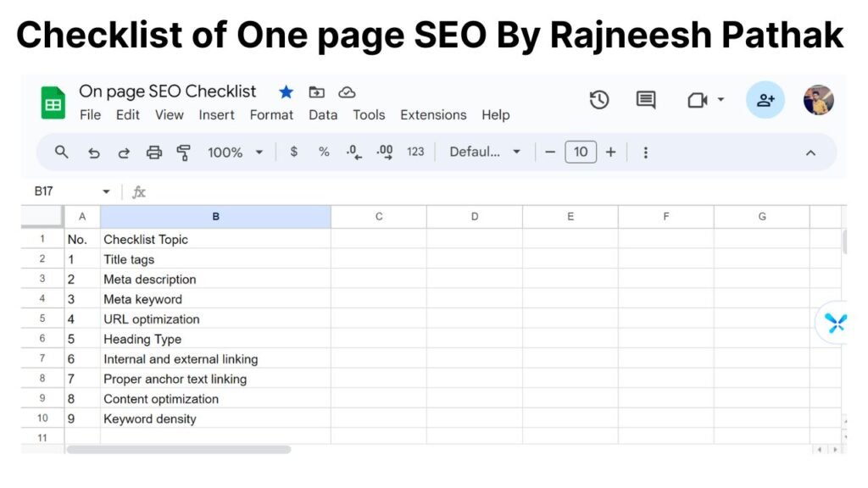The height and width of the screenshot is (488, 868).
Task: Format cells as currency
Action: [x=294, y=152]
